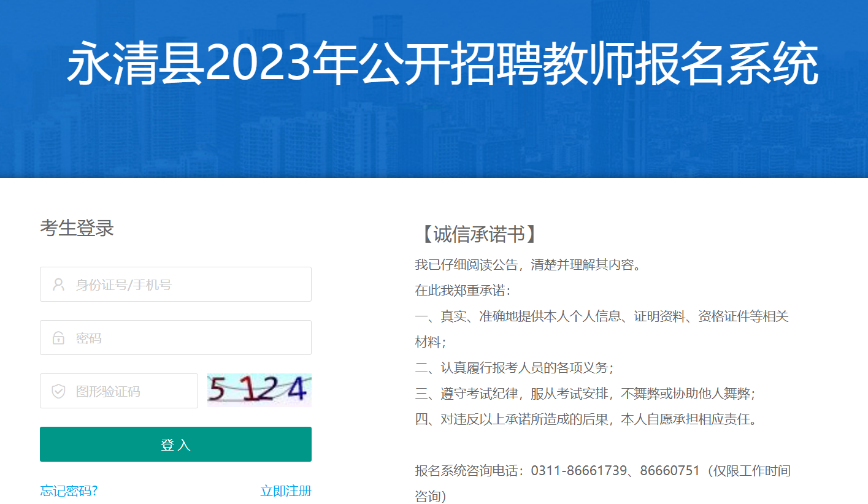Click the 【诚信承诺书】 heading
The height and width of the screenshot is (504, 868).
point(479,234)
